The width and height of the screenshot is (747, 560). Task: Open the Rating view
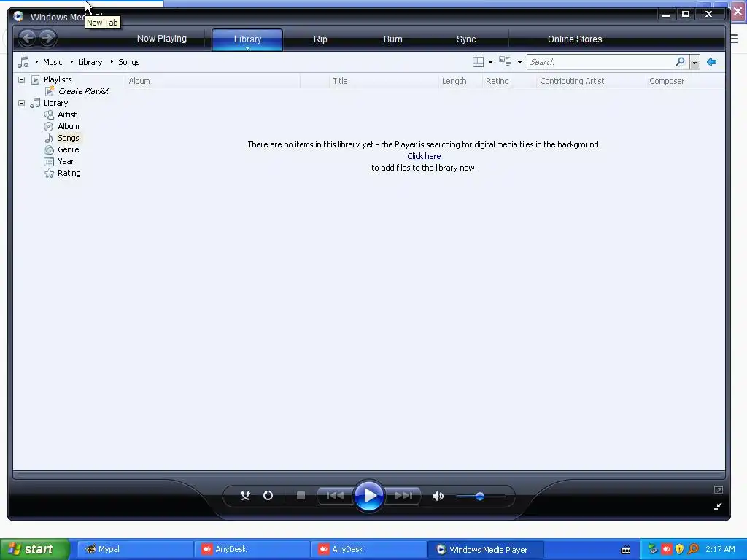coord(69,173)
